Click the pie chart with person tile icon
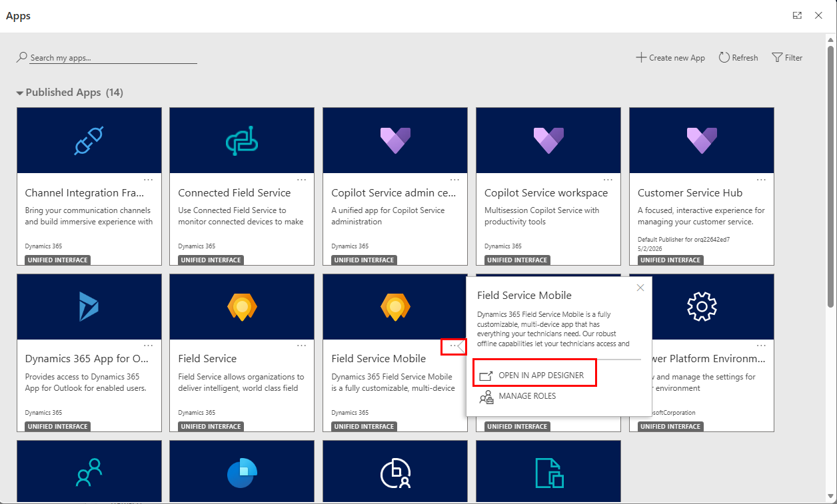The height and width of the screenshot is (504, 837). coord(395,473)
